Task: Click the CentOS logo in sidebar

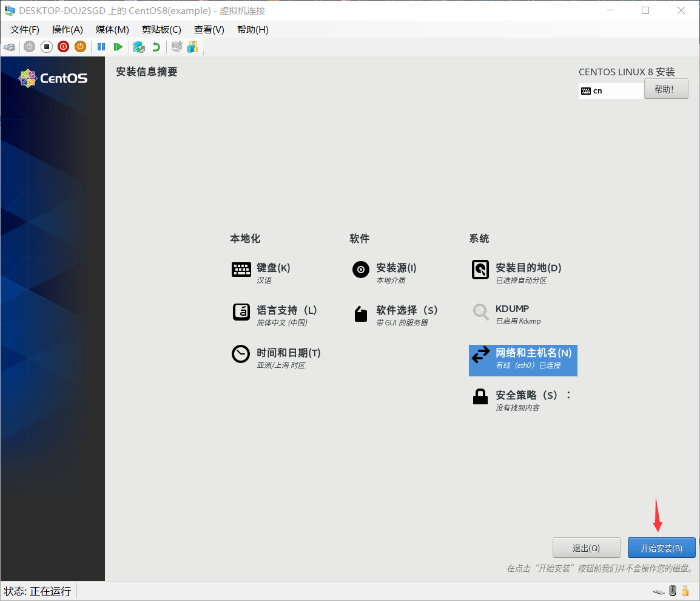Action: (53, 78)
